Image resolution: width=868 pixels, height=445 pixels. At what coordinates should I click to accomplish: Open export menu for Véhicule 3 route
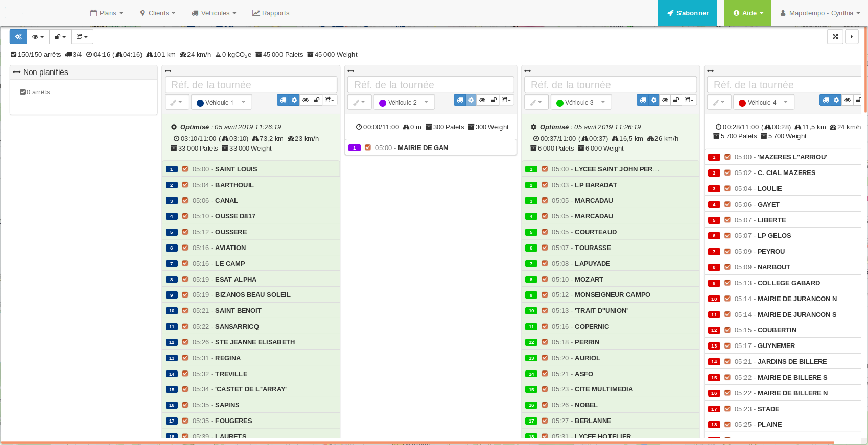(689, 100)
